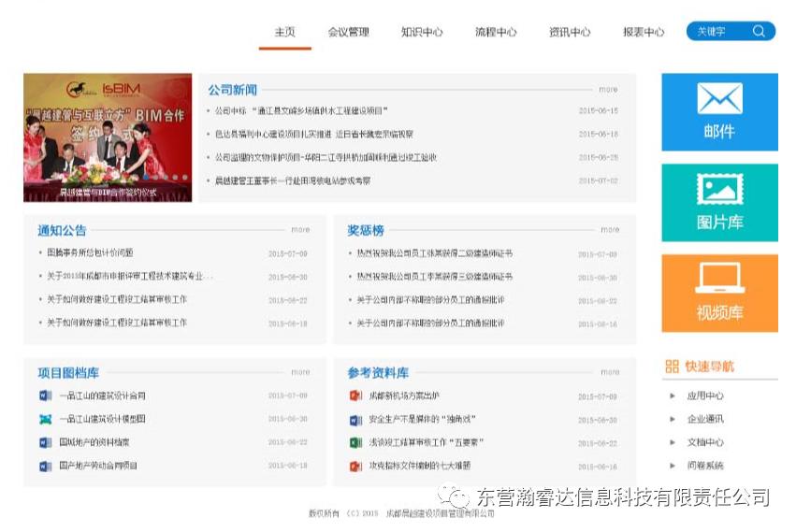Open the 邮件 mail tile

click(719, 111)
